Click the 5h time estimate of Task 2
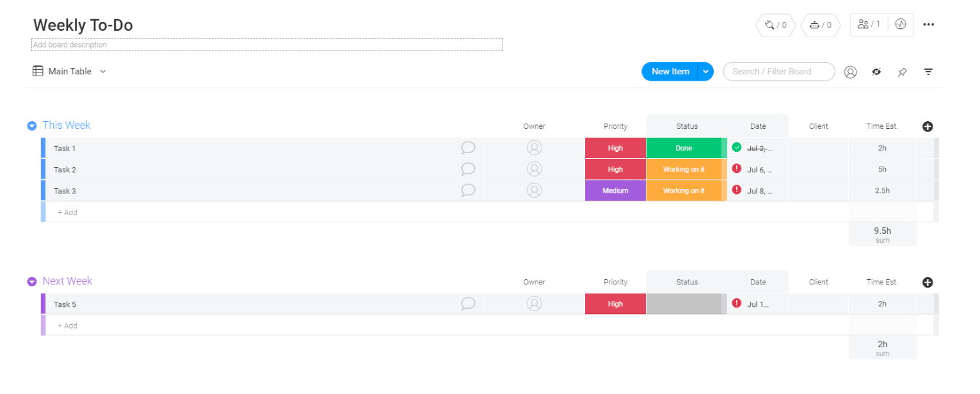 (882, 169)
